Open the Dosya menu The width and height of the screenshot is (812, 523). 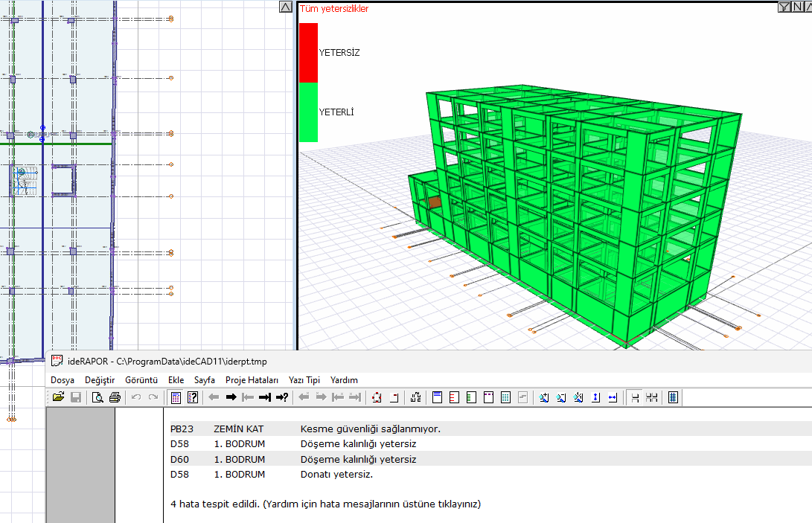[63, 380]
